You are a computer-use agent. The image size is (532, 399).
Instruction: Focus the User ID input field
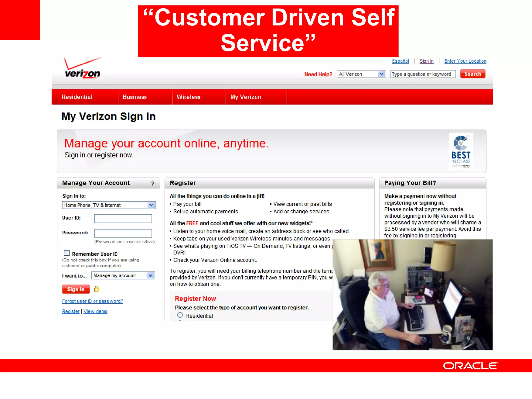pos(123,218)
